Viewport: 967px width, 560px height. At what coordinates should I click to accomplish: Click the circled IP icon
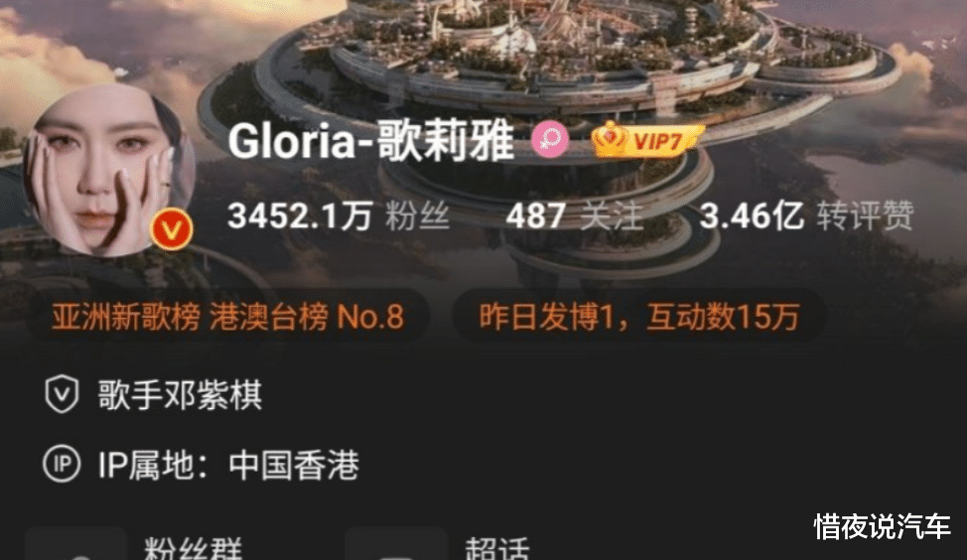62,464
